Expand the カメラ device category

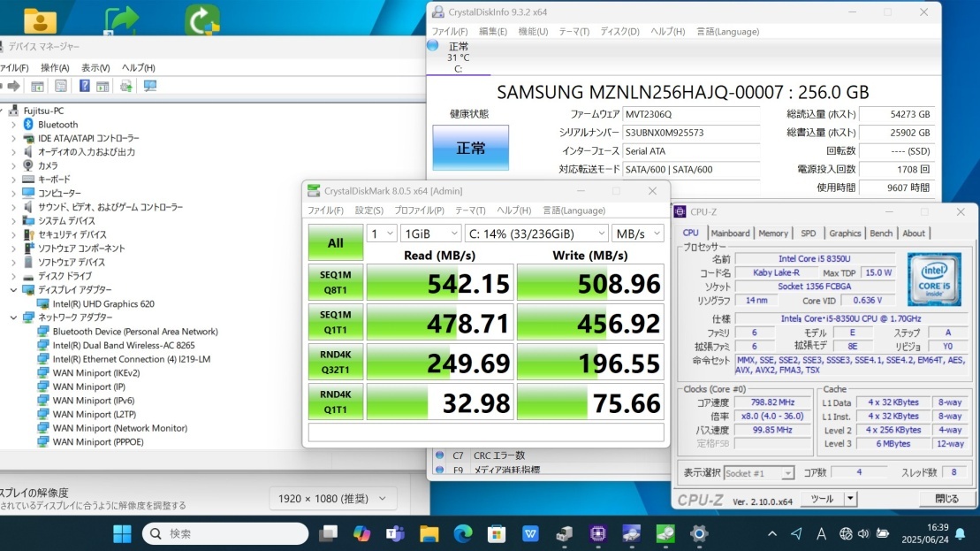tap(14, 165)
